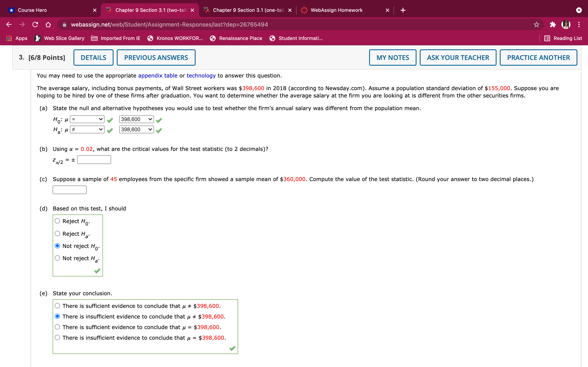Click ASK YOUR TEACHER
The height and width of the screenshot is (367, 588).
coord(458,57)
